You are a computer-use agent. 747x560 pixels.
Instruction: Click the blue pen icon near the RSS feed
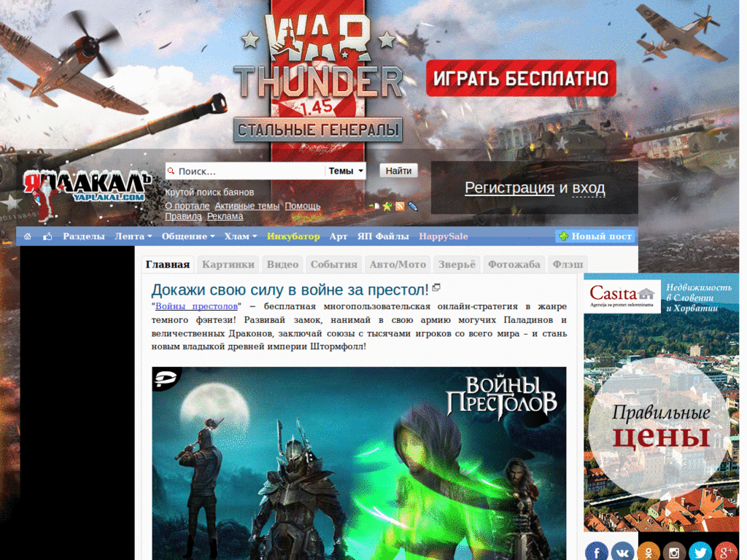(x=411, y=206)
